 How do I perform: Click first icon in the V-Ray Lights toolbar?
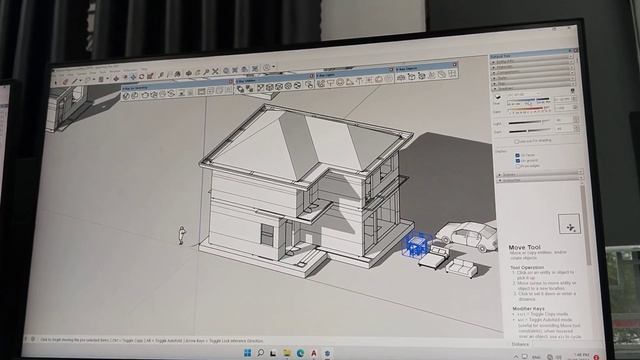(321, 83)
